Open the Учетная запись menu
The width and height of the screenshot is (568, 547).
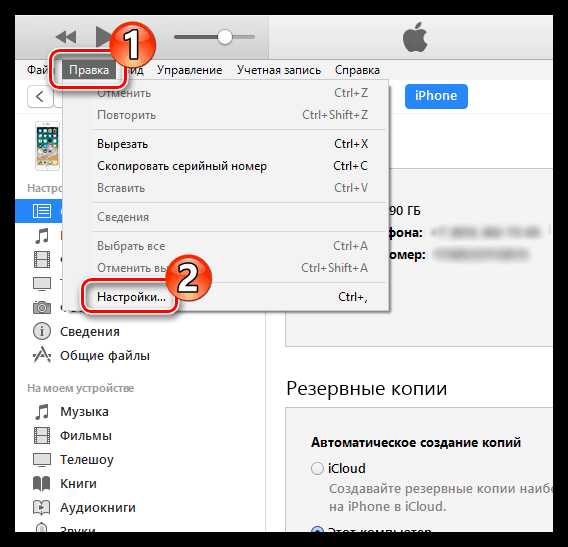[x=279, y=70]
